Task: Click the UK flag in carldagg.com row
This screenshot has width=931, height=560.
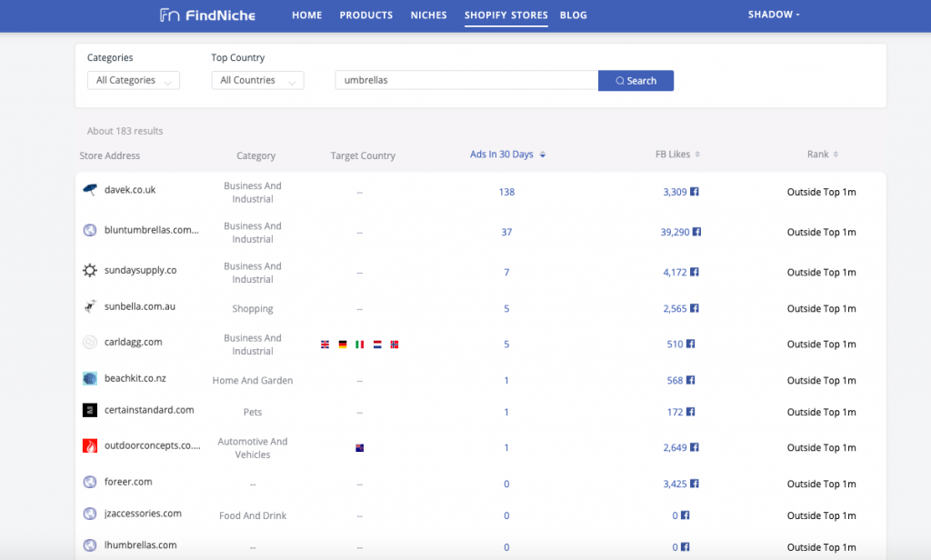Action: click(325, 345)
